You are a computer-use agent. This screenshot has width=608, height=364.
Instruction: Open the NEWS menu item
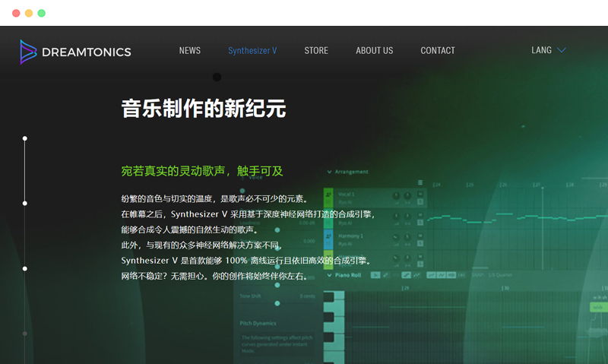pyautogui.click(x=190, y=51)
